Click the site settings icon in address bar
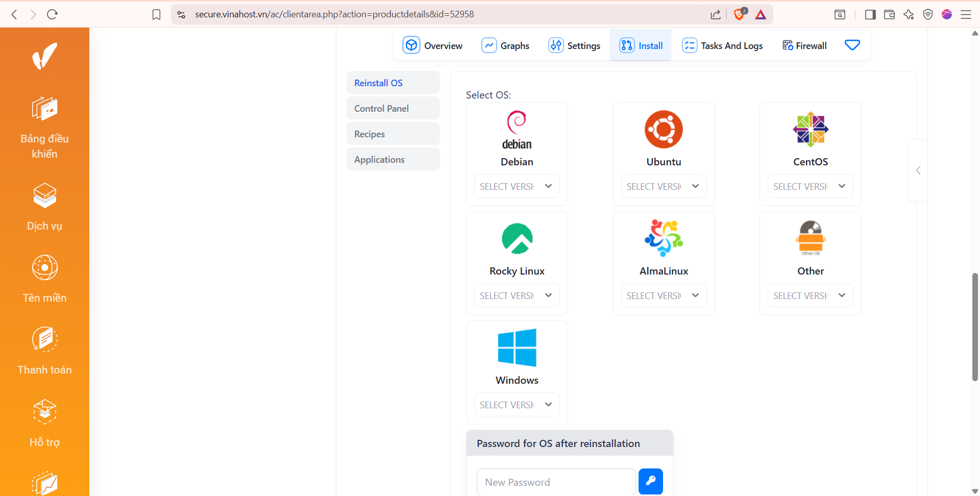Screen dimensions: 980x496 (x=181, y=14)
